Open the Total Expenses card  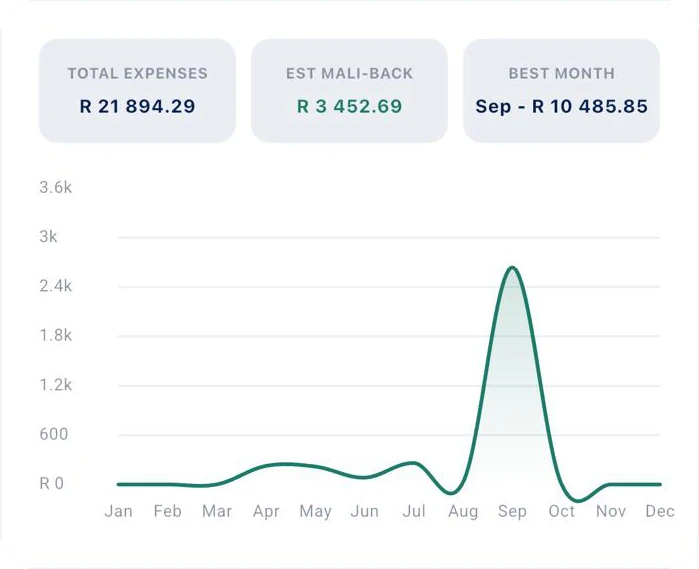137,91
